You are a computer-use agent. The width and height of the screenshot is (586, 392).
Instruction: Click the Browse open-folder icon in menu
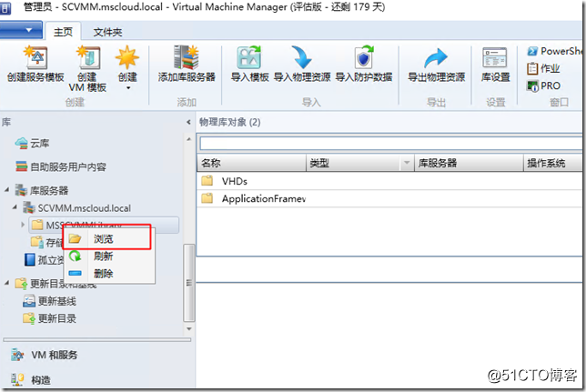pos(76,238)
